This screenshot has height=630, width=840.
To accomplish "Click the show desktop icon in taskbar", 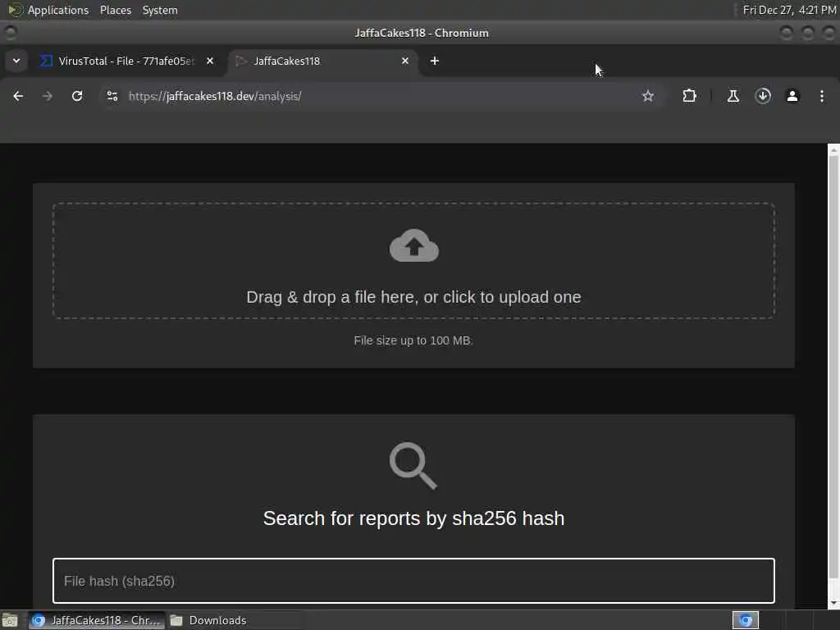I will tap(10, 620).
